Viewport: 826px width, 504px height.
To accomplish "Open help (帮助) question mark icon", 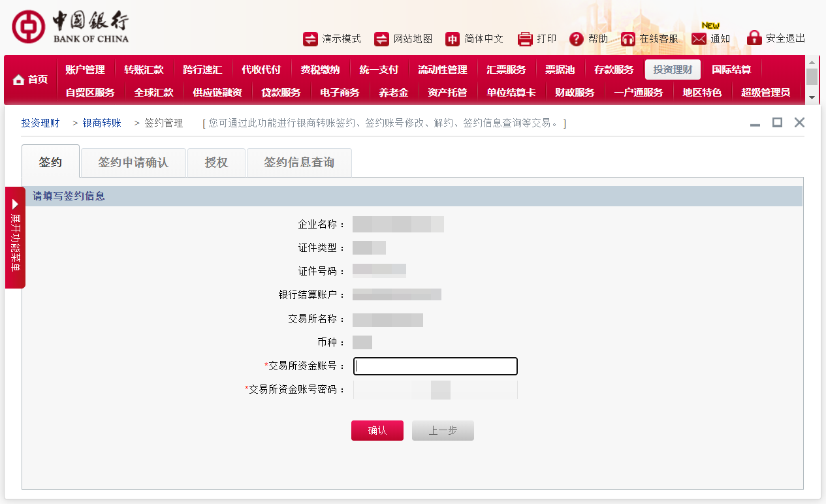I will pyautogui.click(x=576, y=39).
